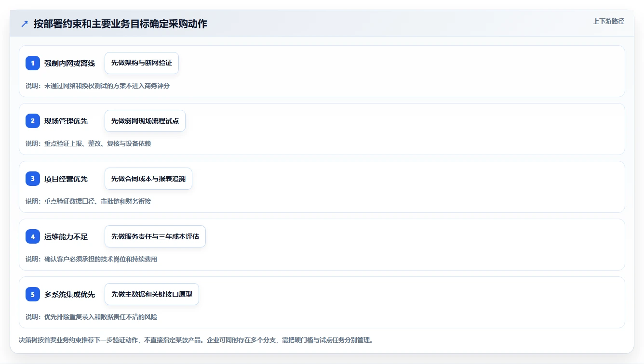Click the panel title 按部署约束和主要业务目标确定采购动作
Screen dimensions: 644x364
(x=121, y=24)
